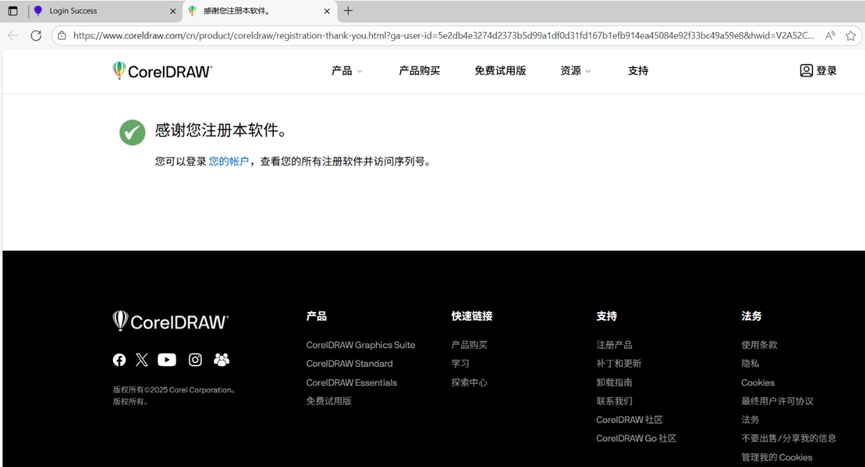
Task: Open the 注册产品 support link
Action: click(614, 345)
